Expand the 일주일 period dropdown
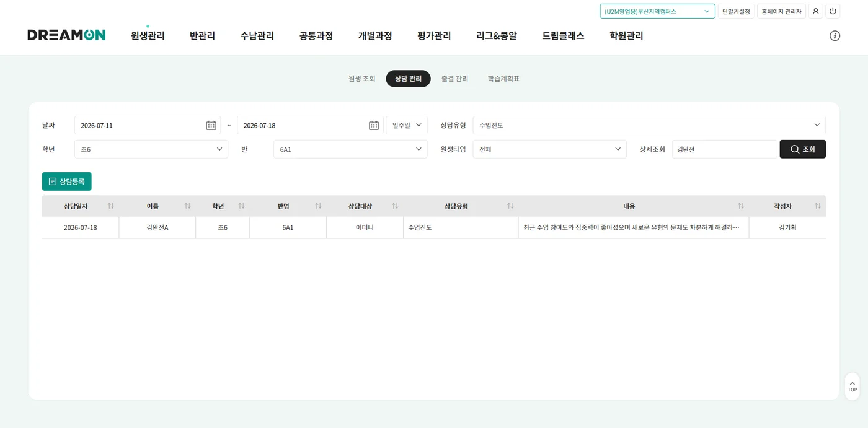Screen dimensions: 868x428 click(x=407, y=125)
